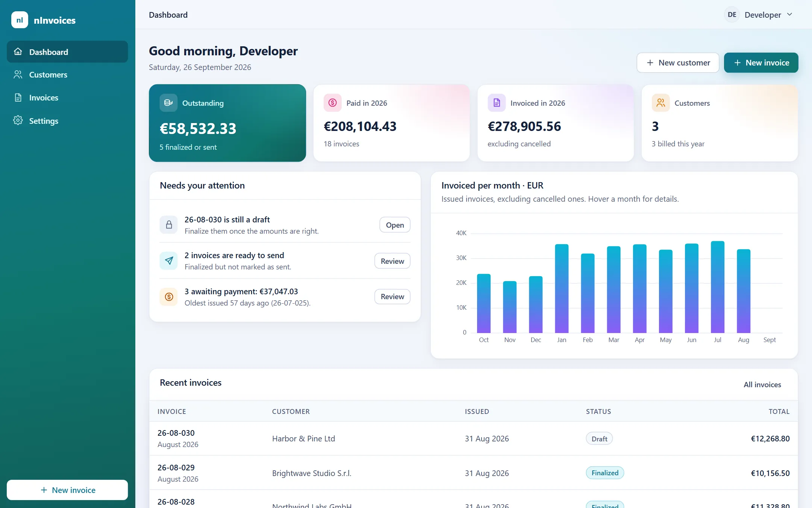The image size is (812, 508).
Task: Open Settings in the sidebar
Action: [x=67, y=120]
